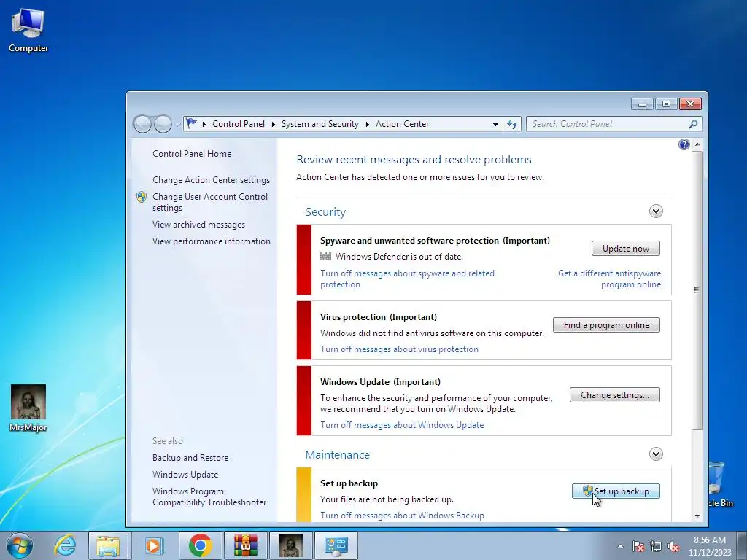Click the Change settings... button
The image size is (747, 560).
pos(614,394)
